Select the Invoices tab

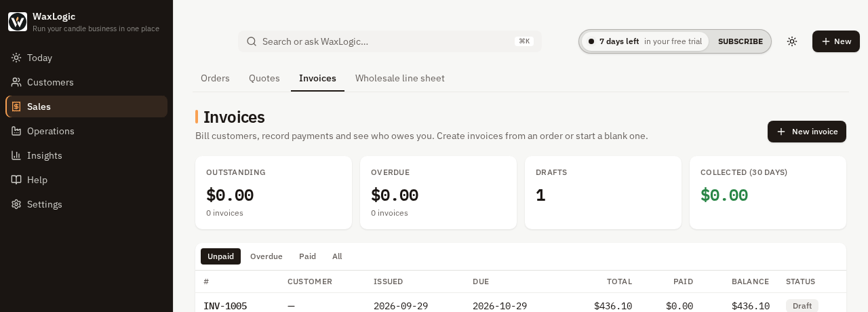coord(317,78)
